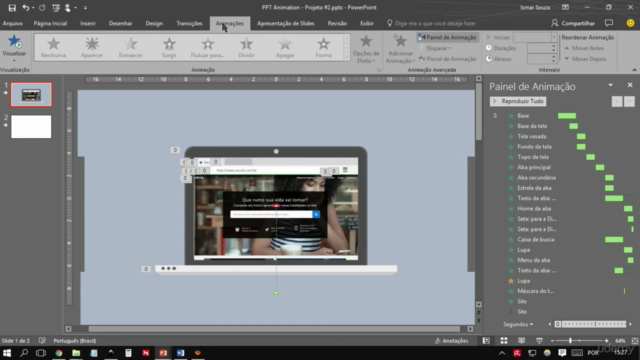Click the Redo icon in the title bar
The width and height of the screenshot is (640, 360).
(42, 7)
